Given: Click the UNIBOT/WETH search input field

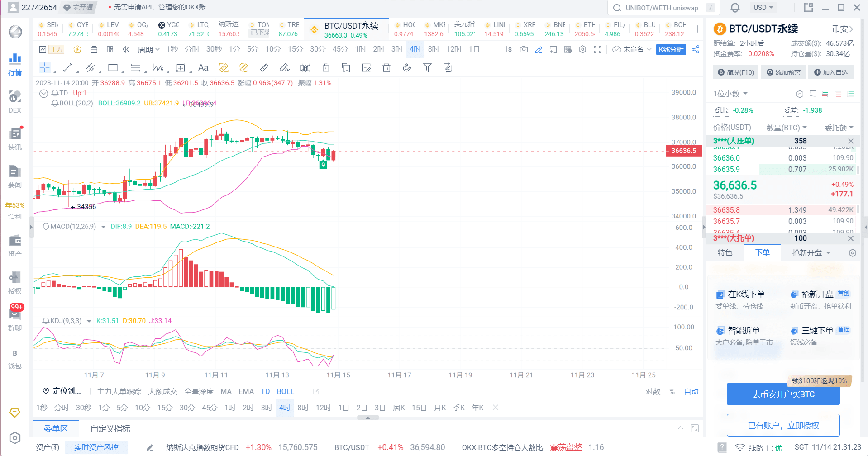Looking at the screenshot, I should [661, 7].
